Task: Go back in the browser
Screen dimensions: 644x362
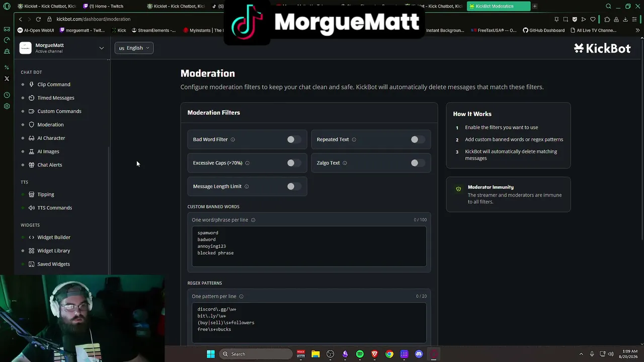Action: tap(20, 19)
